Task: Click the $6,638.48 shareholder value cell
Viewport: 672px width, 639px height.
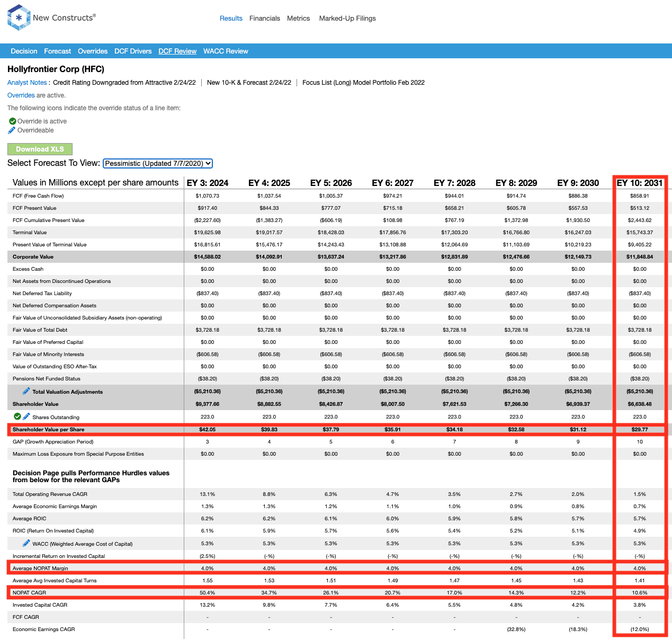Action: click(640, 404)
